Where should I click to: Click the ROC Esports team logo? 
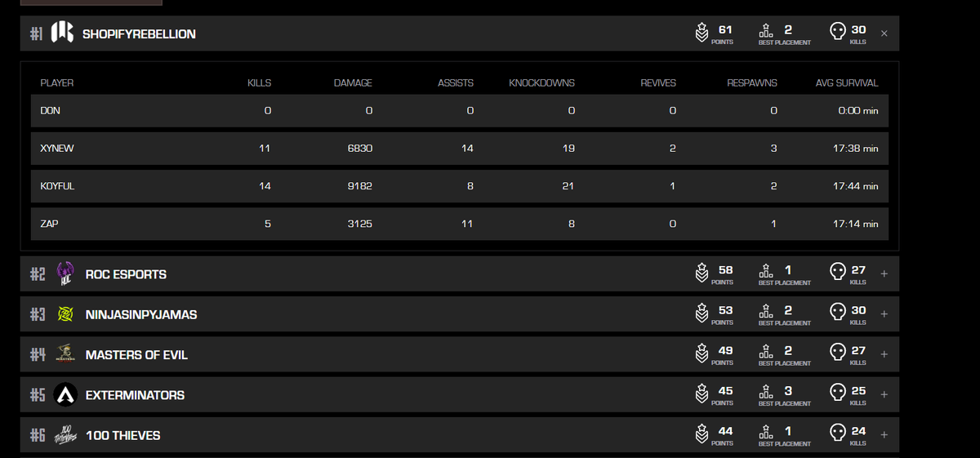click(65, 274)
